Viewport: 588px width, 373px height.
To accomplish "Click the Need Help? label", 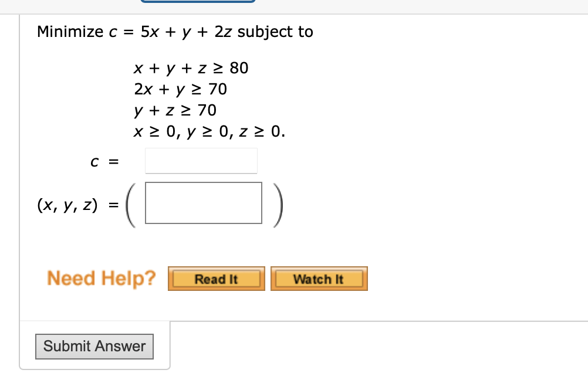I will pos(101,278).
